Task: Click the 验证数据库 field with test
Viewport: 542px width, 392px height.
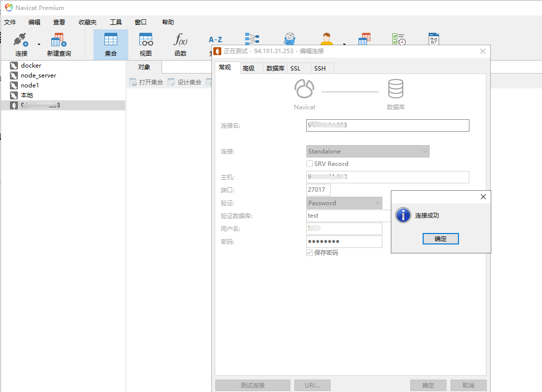Action: 349,216
